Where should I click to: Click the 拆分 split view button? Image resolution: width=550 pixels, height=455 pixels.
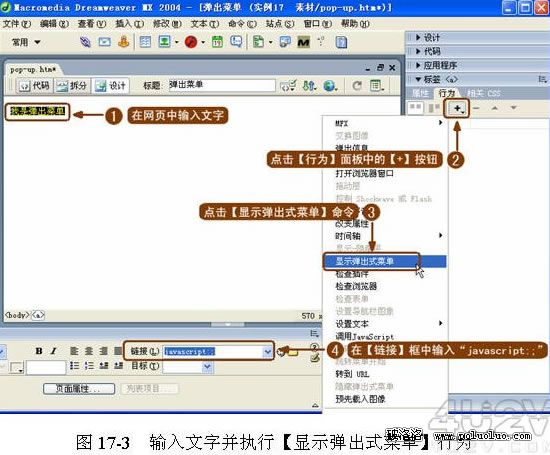coord(72,85)
